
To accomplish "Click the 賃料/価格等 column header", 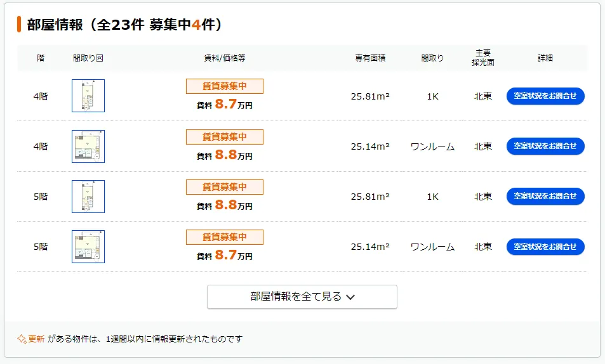I will tap(224, 58).
